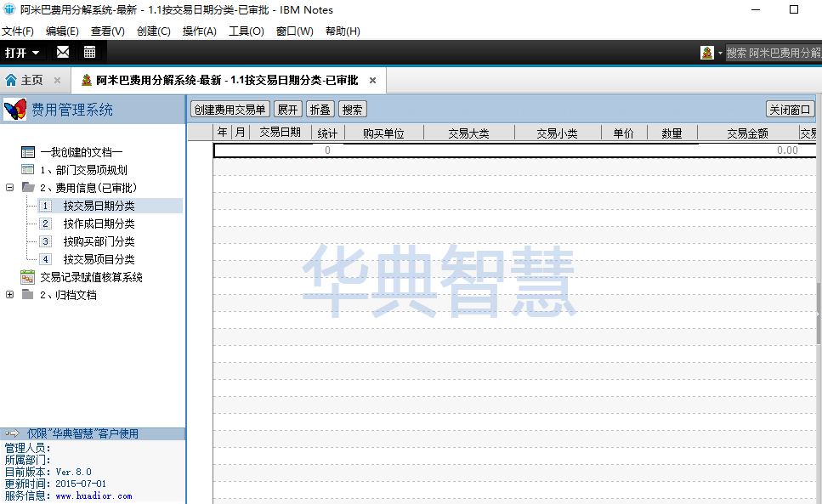Select 2、费用信息(已审批) label
This screenshot has height=504, width=822.
click(x=88, y=188)
